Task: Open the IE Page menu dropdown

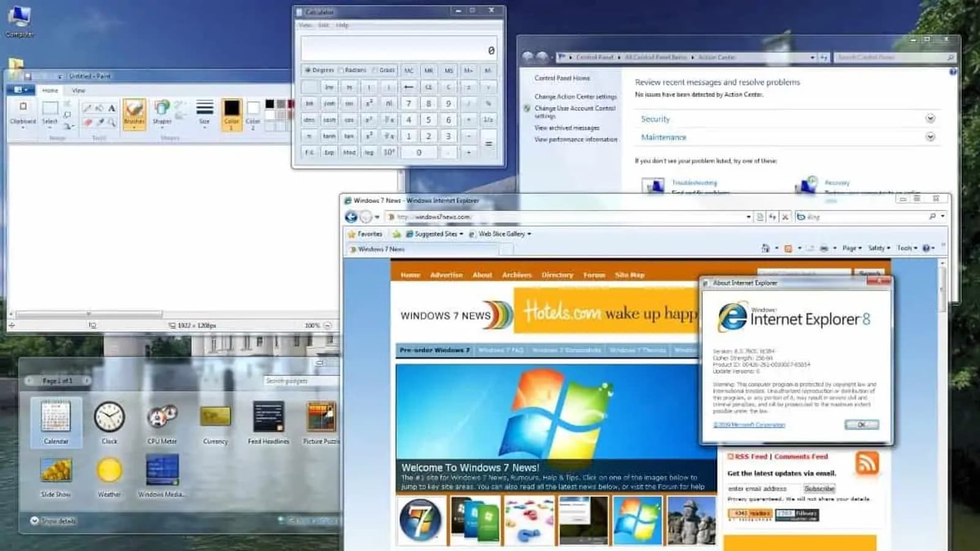Action: point(852,248)
